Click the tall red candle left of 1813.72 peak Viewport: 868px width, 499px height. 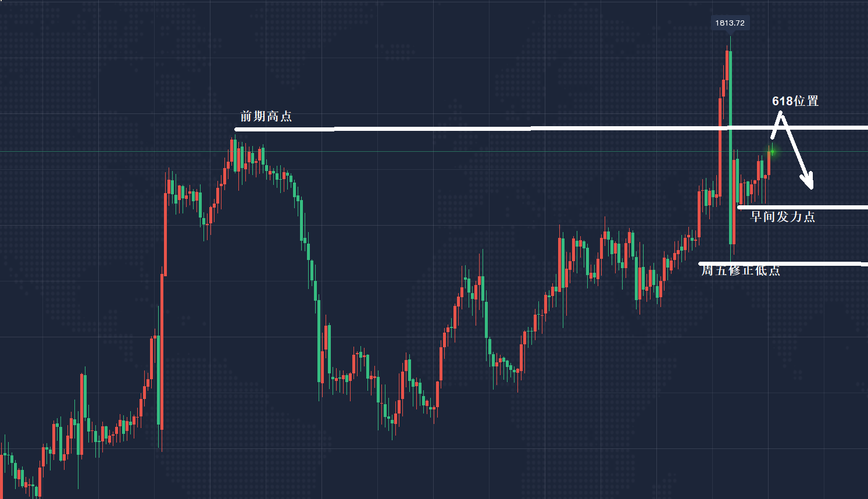click(x=720, y=145)
